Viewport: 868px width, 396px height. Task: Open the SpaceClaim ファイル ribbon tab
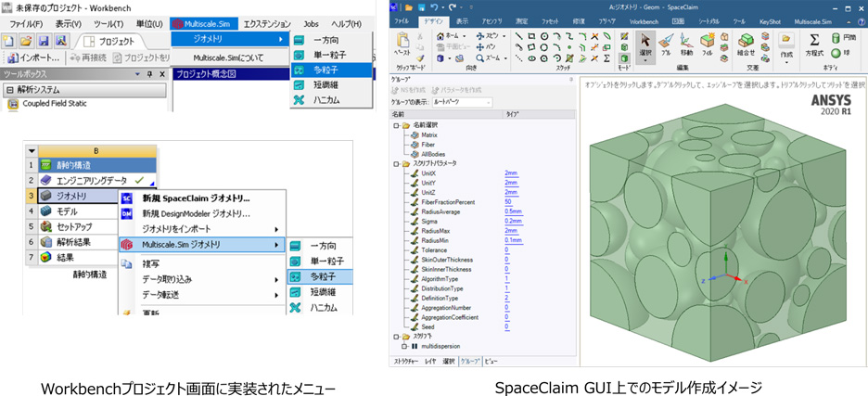[x=402, y=21]
